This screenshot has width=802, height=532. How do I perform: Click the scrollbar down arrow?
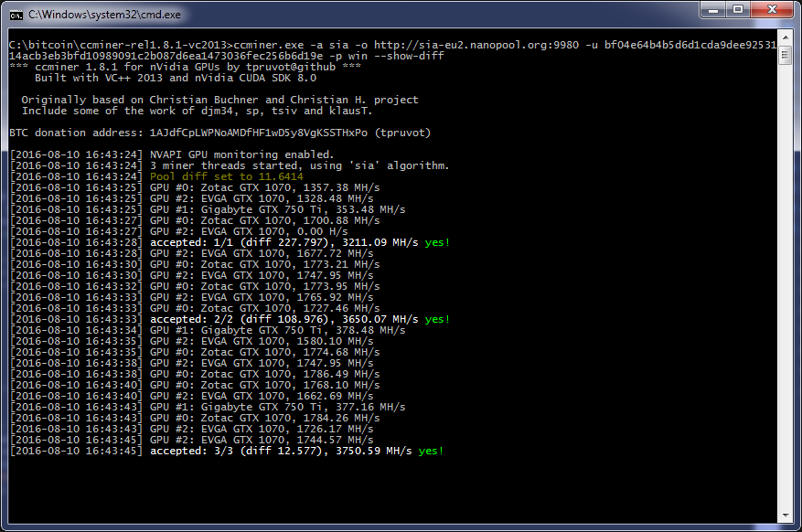point(785,516)
